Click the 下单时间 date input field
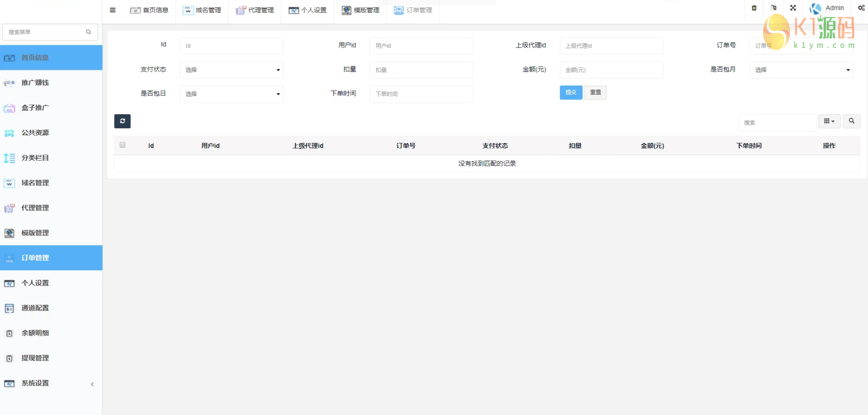The width and height of the screenshot is (868, 415). coord(421,94)
